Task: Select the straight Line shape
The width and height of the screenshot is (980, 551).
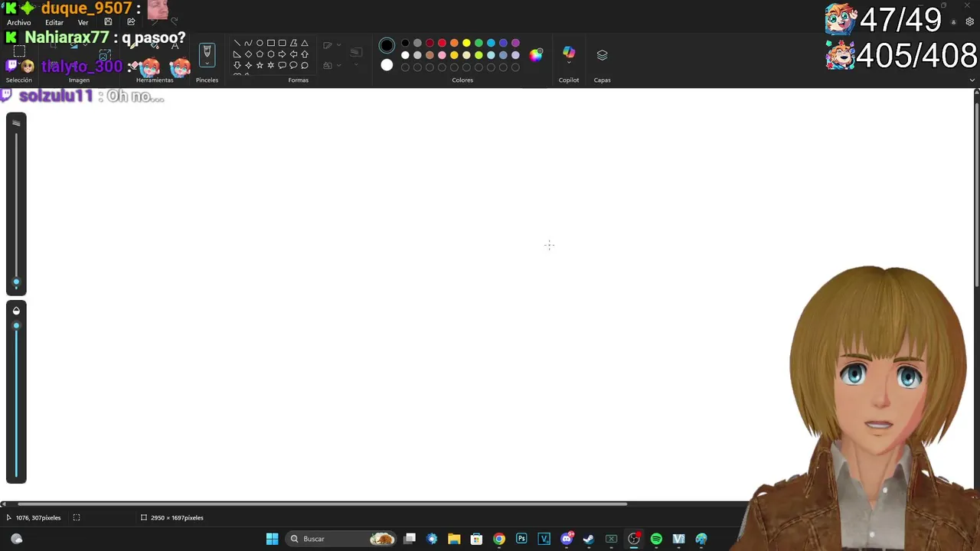Action: 237,44
